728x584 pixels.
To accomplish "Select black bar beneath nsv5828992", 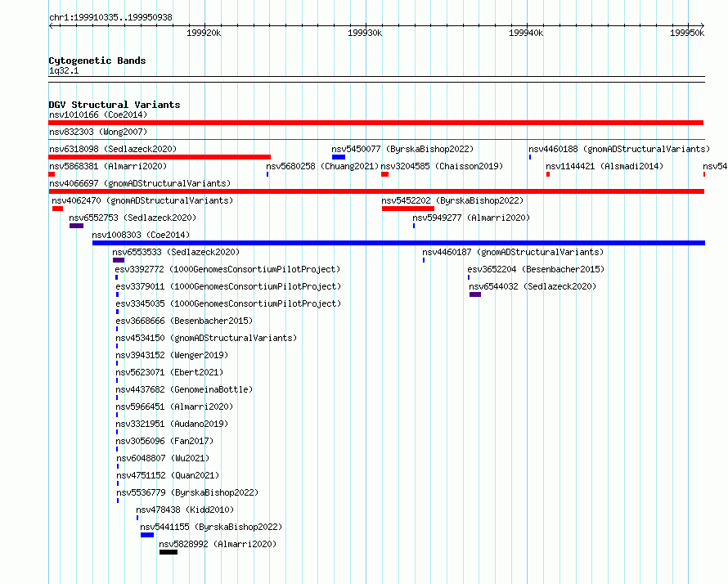I will (x=168, y=552).
